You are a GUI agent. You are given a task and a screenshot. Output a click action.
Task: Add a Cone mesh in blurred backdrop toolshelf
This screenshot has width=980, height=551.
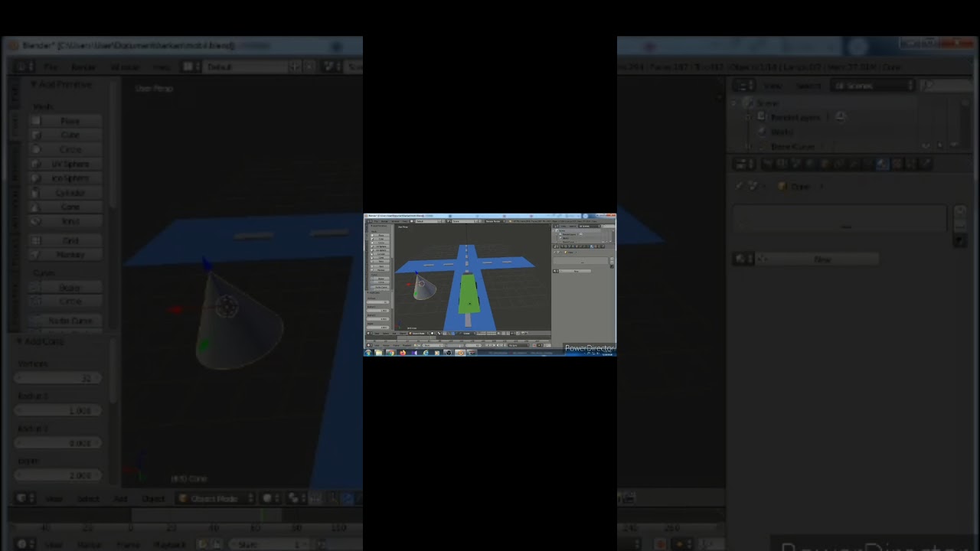65,207
